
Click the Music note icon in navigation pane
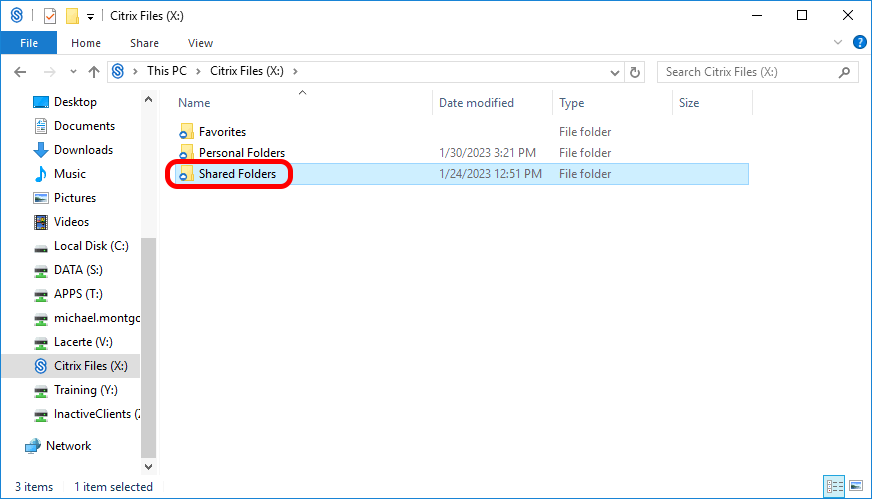pos(41,174)
